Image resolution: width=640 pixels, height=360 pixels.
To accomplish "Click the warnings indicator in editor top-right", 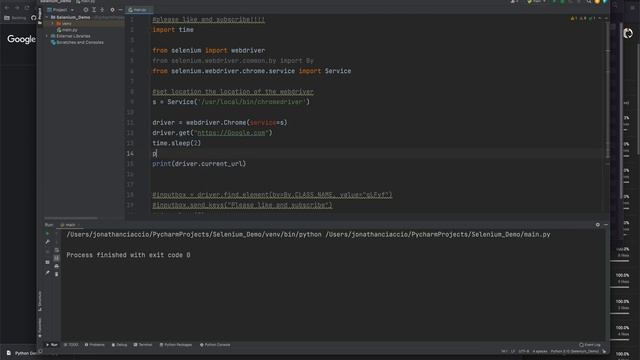I will tap(573, 18).
